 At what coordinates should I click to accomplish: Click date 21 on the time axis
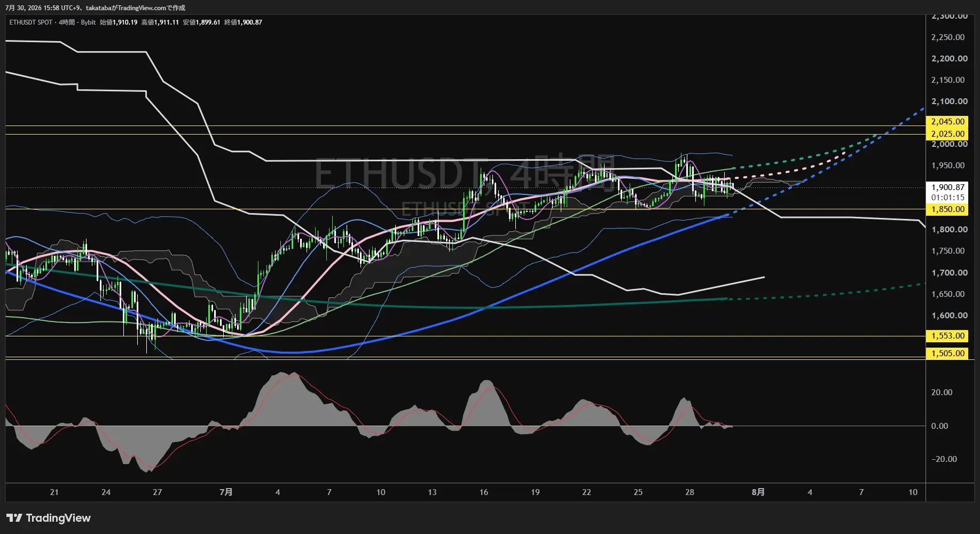tap(54, 492)
